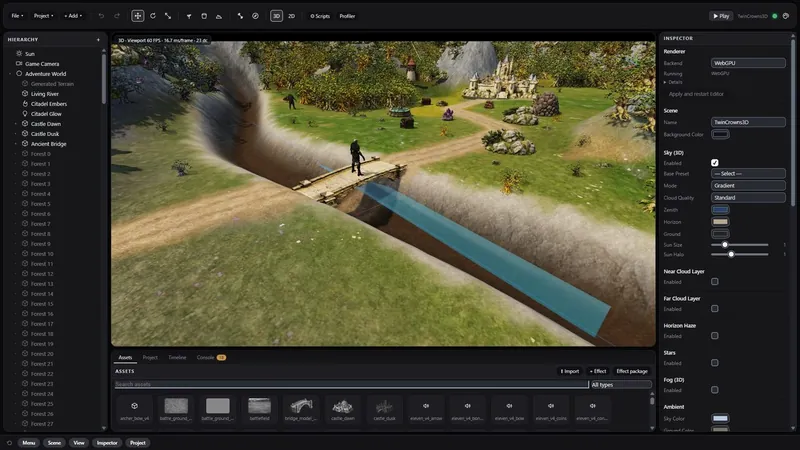Open the Project menu in the top bar

pos(43,16)
